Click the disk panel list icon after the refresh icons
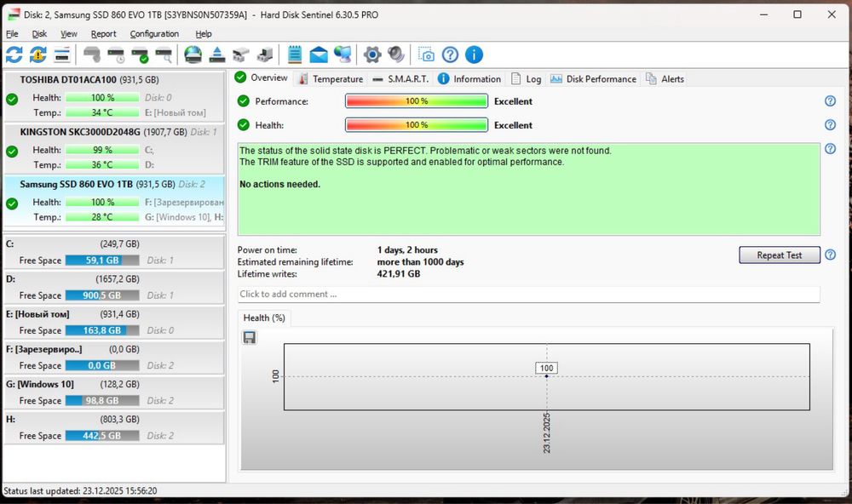Viewport: 852px width, 504px height. [62, 54]
